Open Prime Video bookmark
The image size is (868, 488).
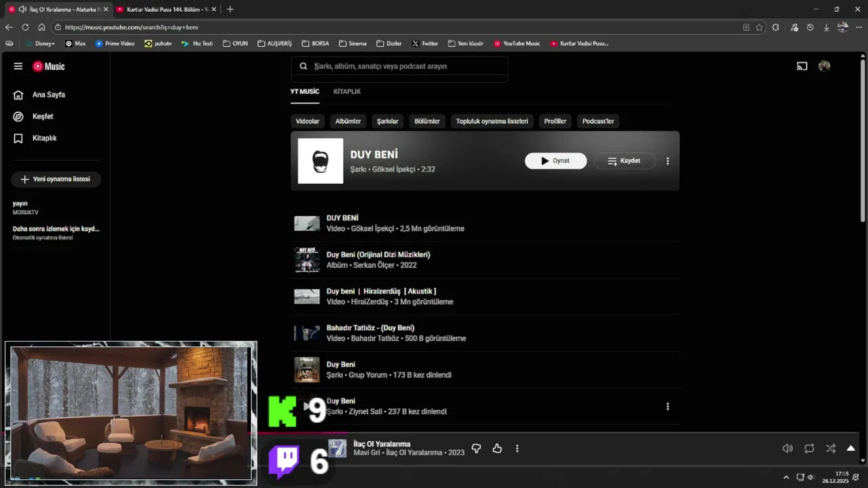coord(115,43)
